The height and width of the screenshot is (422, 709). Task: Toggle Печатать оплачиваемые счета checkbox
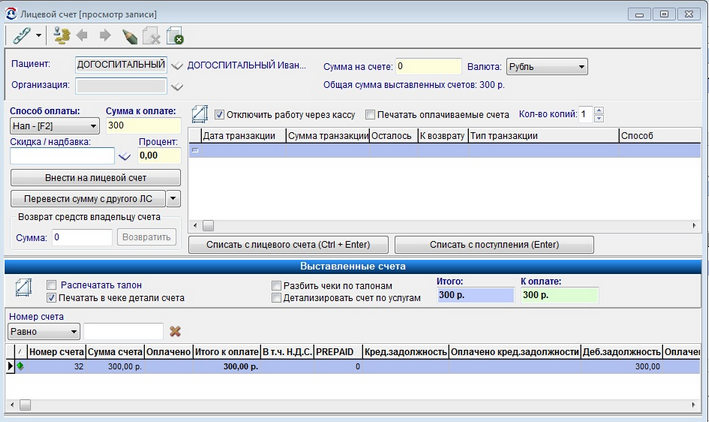click(370, 115)
